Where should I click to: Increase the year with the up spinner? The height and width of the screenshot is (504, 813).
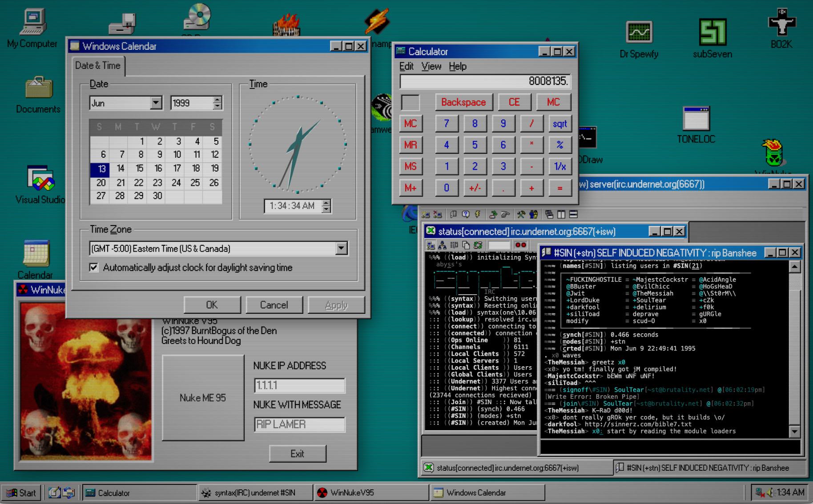(217, 100)
